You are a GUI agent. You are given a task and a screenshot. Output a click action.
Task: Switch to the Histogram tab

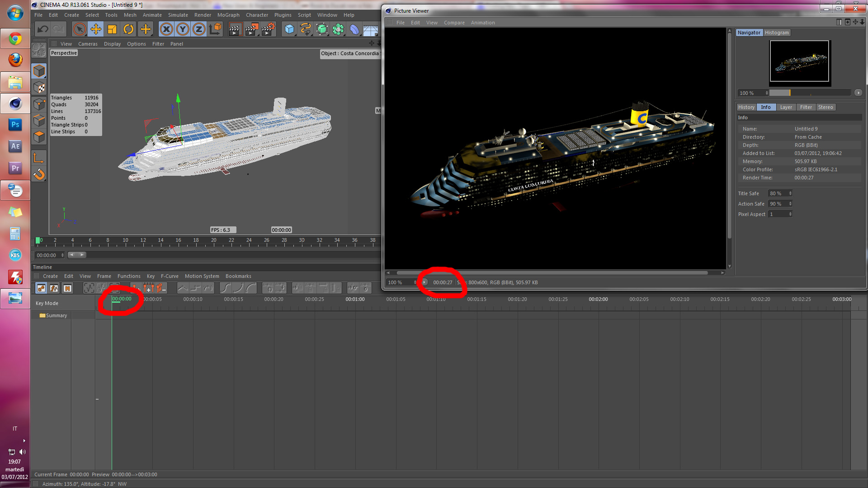pos(777,33)
